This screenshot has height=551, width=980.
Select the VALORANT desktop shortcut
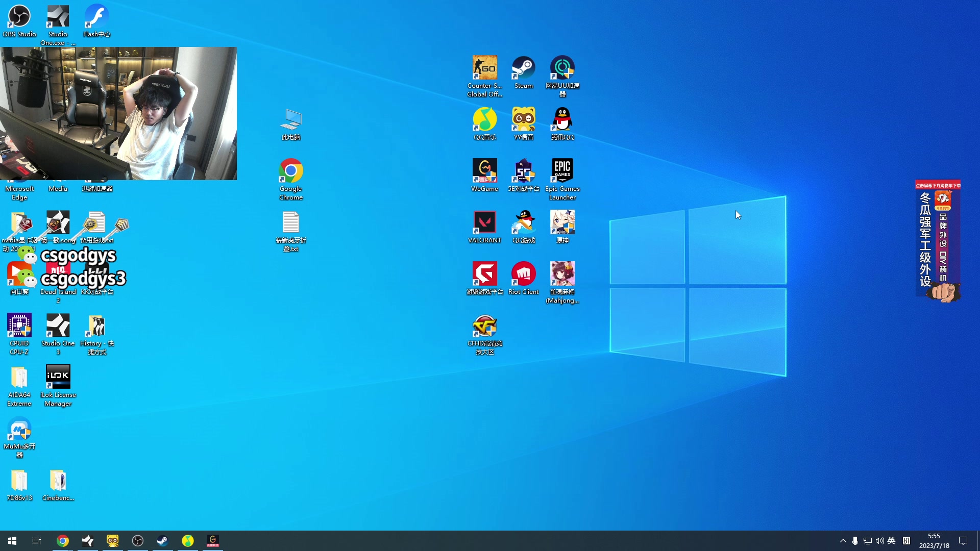485,227
